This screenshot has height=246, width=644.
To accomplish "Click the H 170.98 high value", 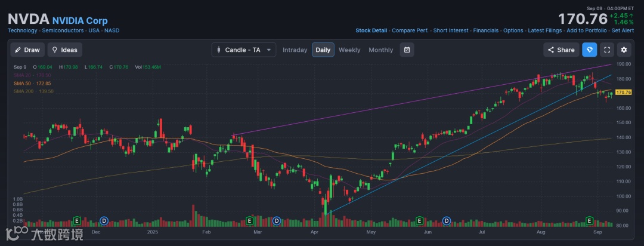I will pyautogui.click(x=68, y=67).
